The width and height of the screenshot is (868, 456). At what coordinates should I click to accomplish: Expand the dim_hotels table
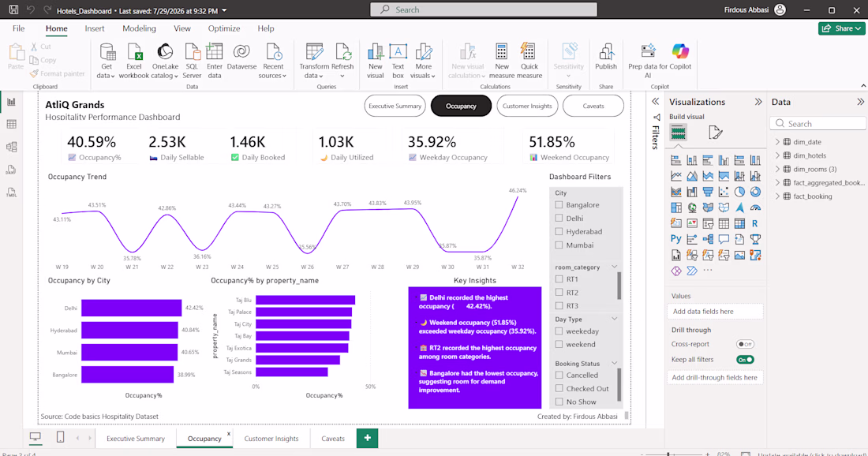click(x=777, y=155)
